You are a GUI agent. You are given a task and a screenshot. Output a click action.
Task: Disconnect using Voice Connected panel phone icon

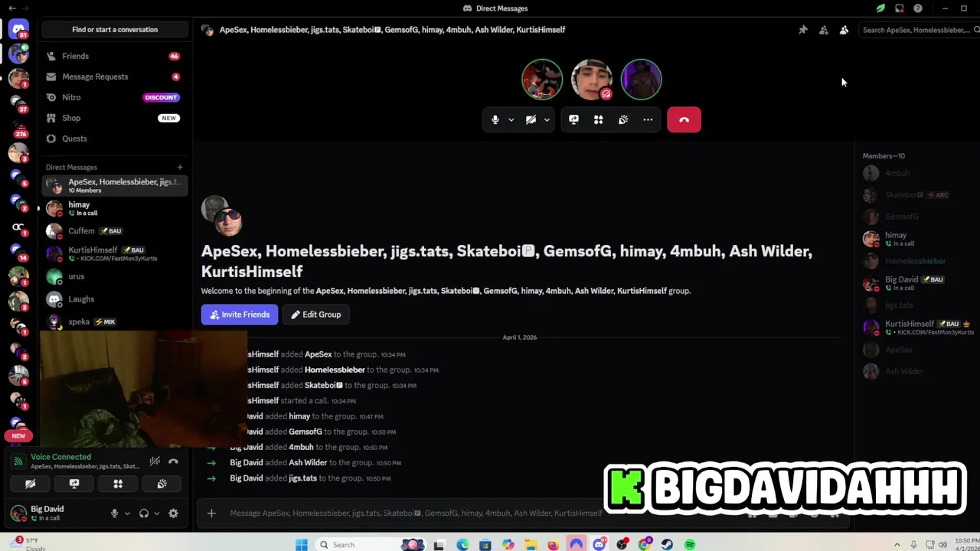[x=173, y=461]
